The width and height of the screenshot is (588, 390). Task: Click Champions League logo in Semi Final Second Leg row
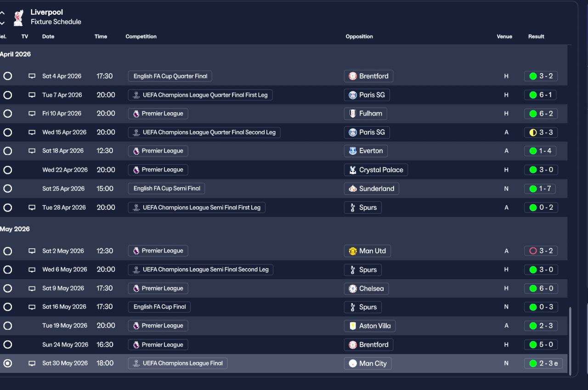[136, 270]
